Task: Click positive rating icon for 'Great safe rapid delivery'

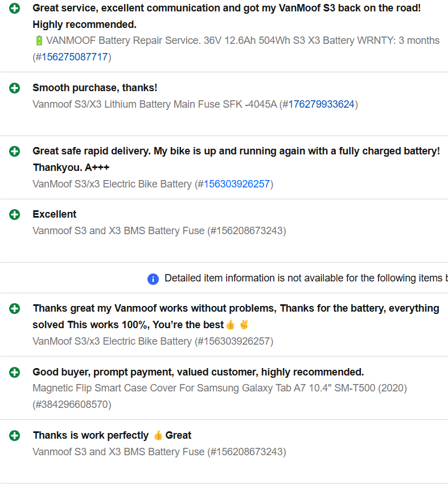Action: [x=15, y=152]
